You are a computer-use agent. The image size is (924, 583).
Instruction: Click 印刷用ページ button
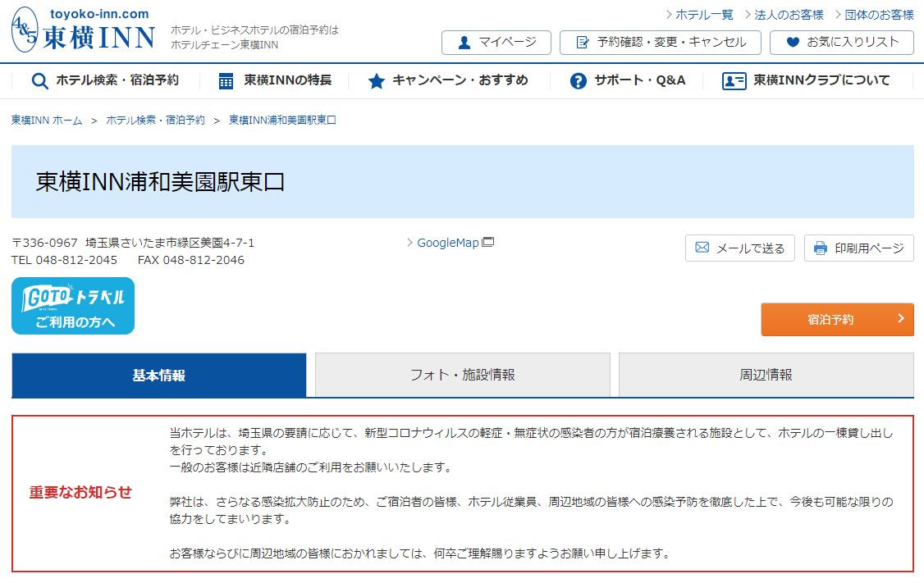tap(859, 248)
